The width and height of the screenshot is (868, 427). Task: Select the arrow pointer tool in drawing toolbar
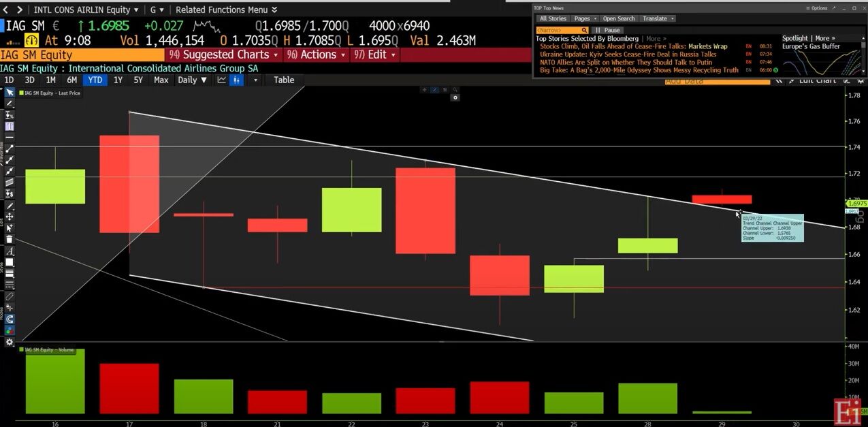[10, 92]
